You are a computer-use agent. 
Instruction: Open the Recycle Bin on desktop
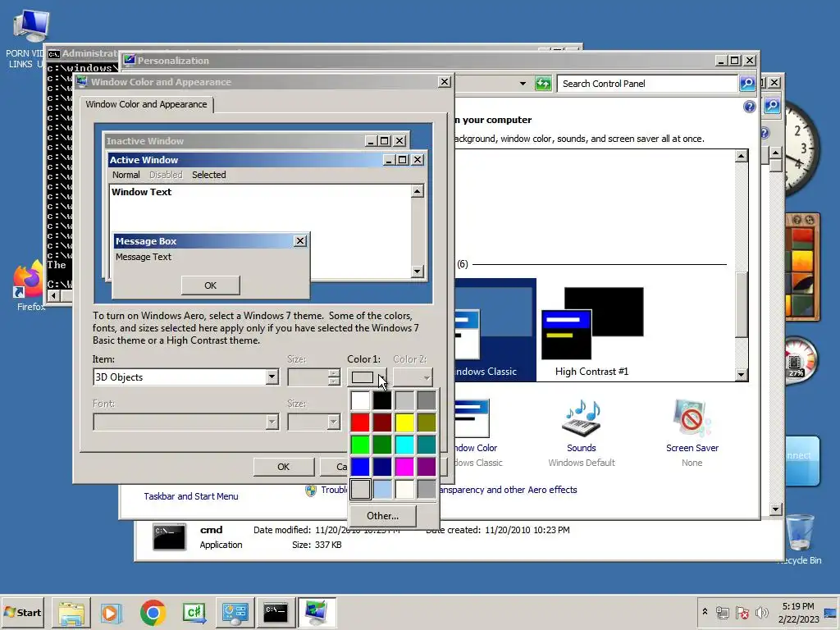(801, 539)
